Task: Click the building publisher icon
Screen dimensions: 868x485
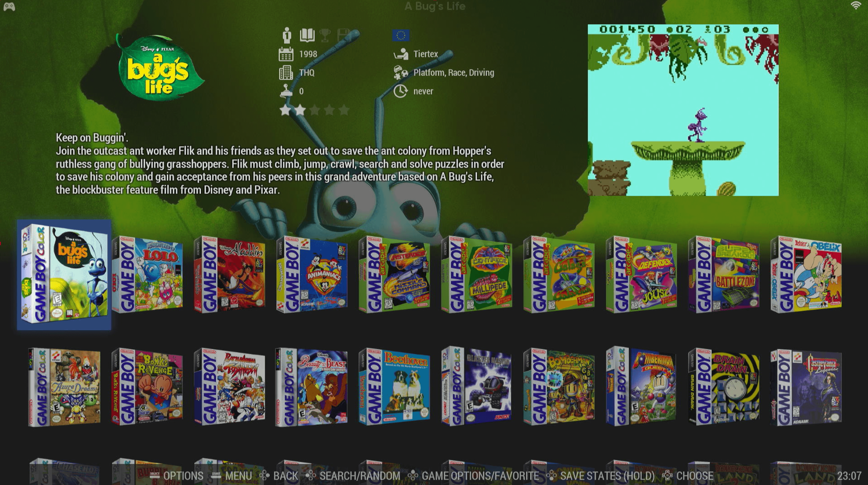Action: pos(286,73)
